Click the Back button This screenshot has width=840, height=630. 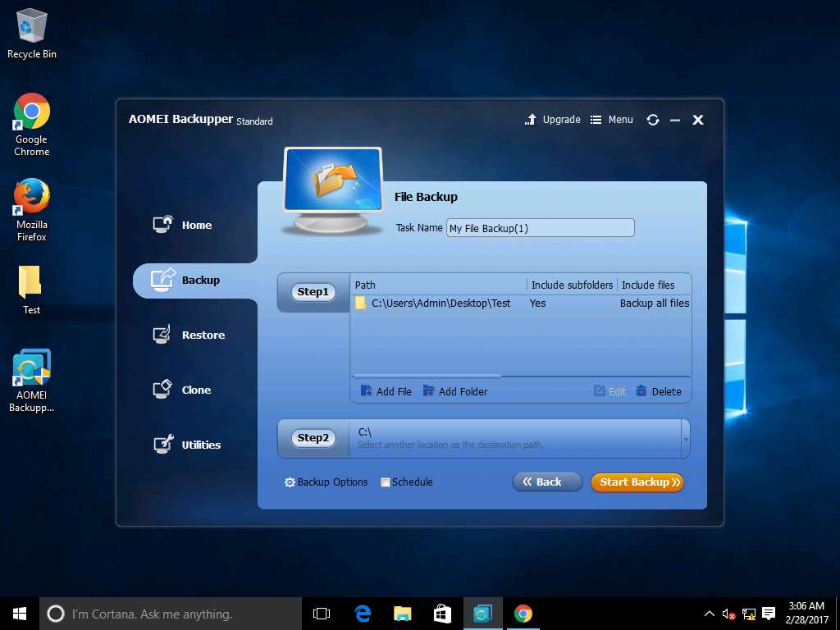point(547,482)
